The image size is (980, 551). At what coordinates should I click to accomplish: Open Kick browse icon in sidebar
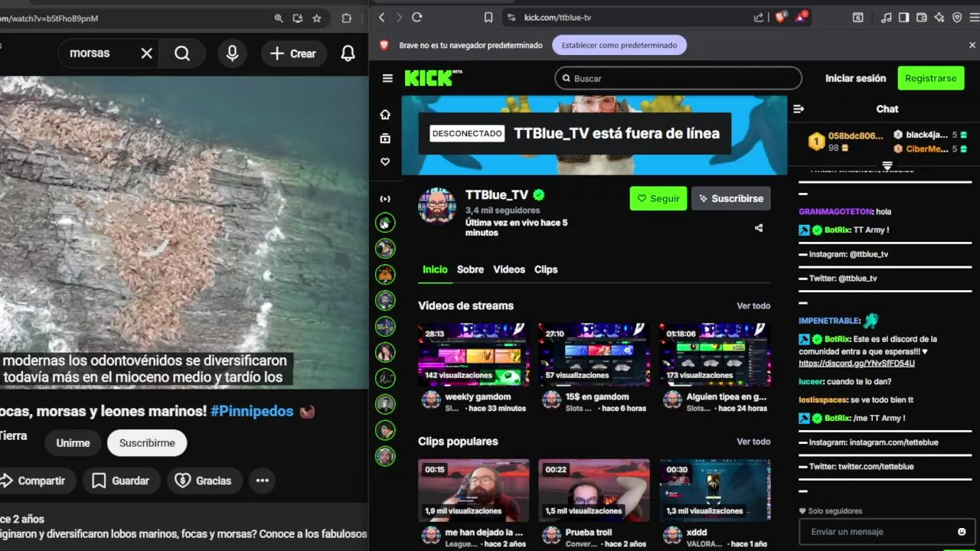[x=385, y=139]
